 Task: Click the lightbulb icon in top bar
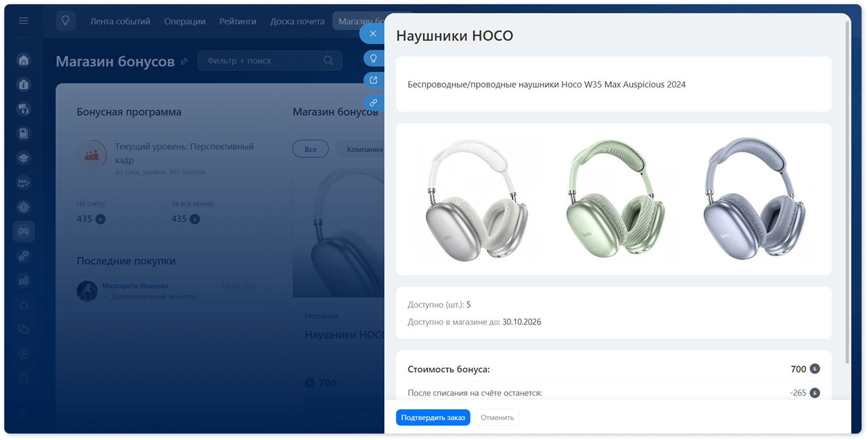(x=65, y=21)
